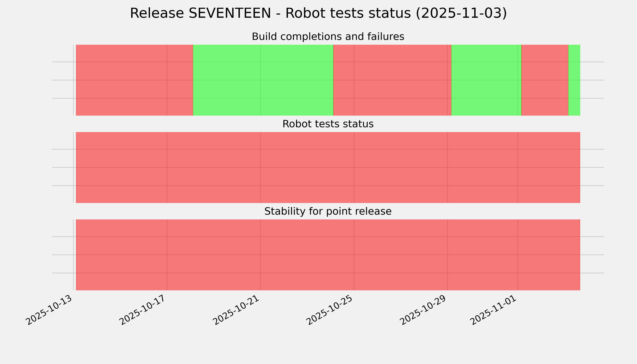Click the 'Build completions and failures' subplot title
The width and height of the screenshot is (637, 364).
pos(328,37)
